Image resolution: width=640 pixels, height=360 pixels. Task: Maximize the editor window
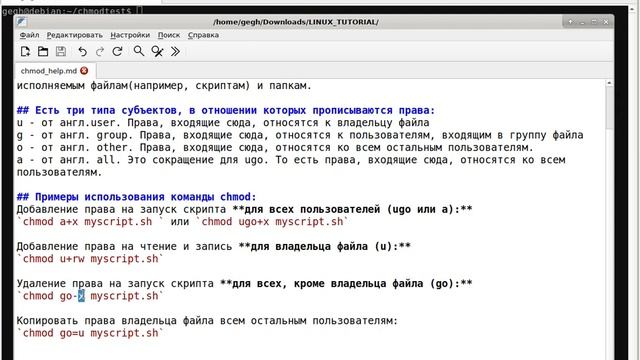[x=594, y=22]
